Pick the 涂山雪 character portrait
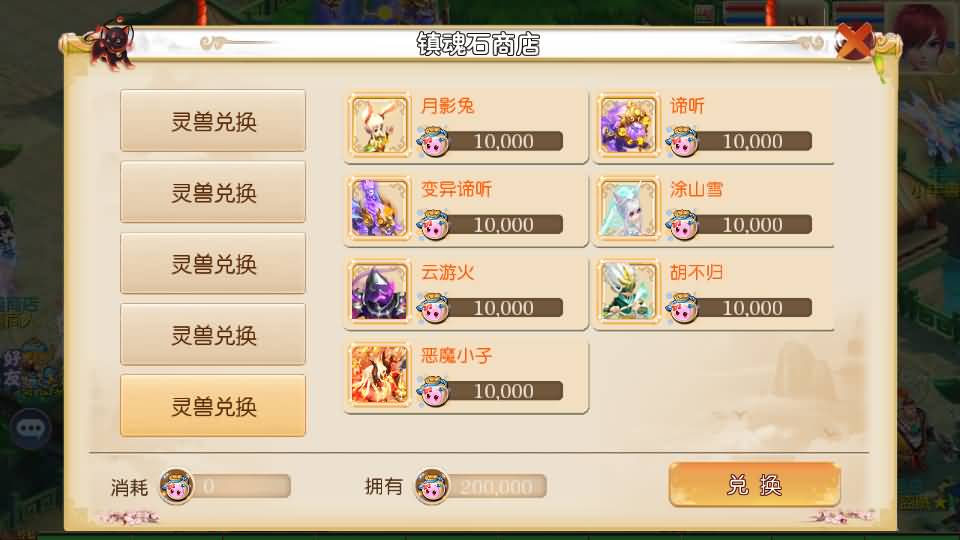This screenshot has width=960, height=540. (628, 209)
